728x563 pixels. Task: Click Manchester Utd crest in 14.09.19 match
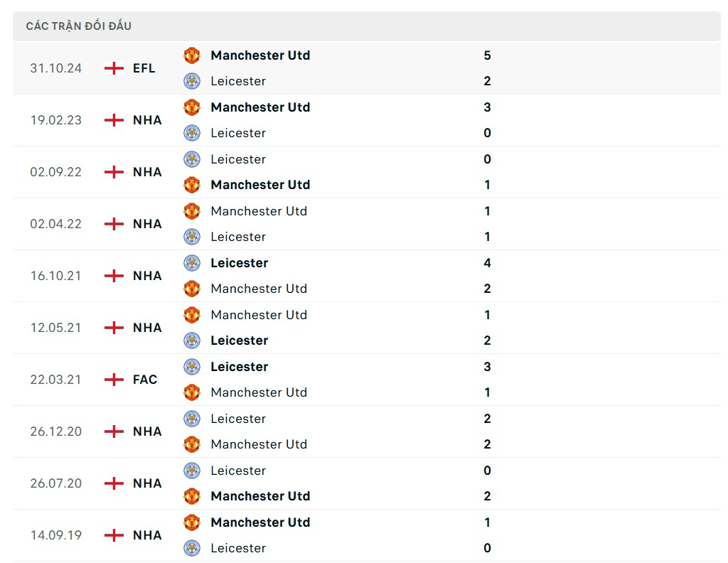tap(192, 522)
